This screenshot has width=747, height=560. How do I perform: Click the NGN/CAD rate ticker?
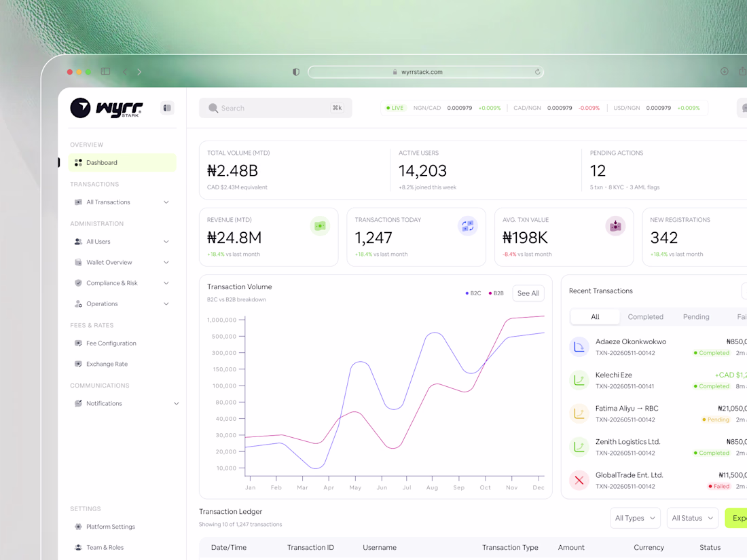(x=457, y=108)
